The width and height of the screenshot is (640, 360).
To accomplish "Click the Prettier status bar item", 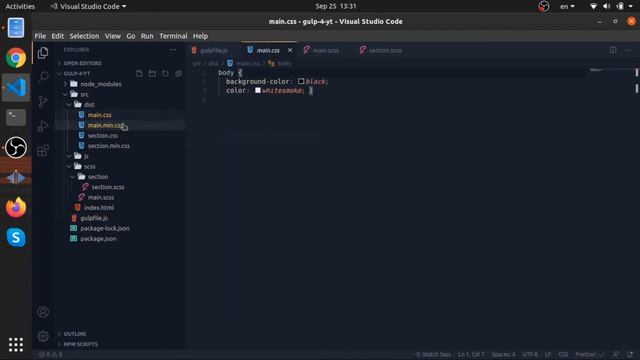I will click(x=589, y=354).
